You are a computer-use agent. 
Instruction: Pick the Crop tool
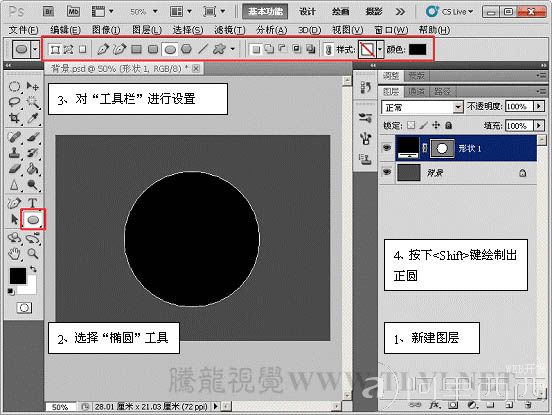click(14, 118)
